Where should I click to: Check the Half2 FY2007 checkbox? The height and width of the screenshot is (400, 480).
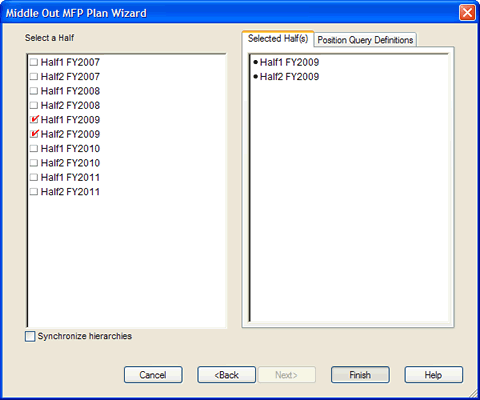click(x=34, y=76)
